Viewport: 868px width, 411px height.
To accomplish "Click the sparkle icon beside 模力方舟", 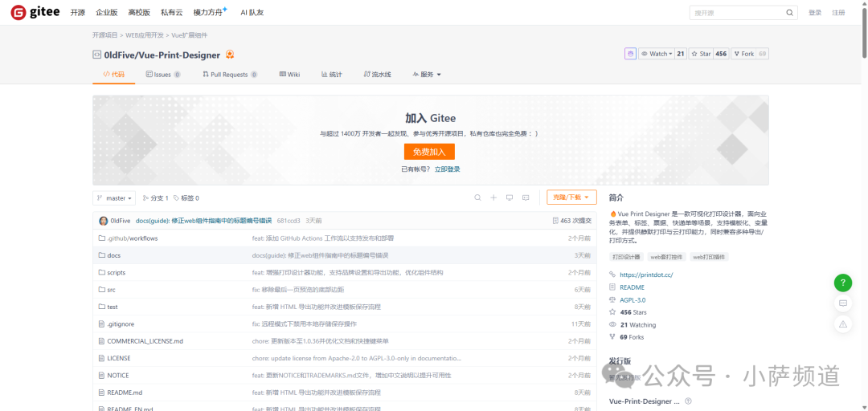I will pos(225,9).
